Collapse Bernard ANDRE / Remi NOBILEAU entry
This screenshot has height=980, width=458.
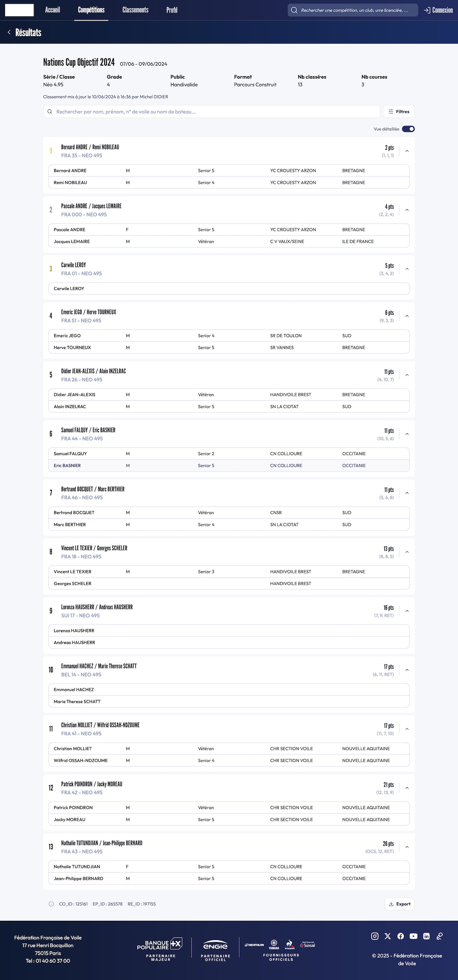[407, 151]
